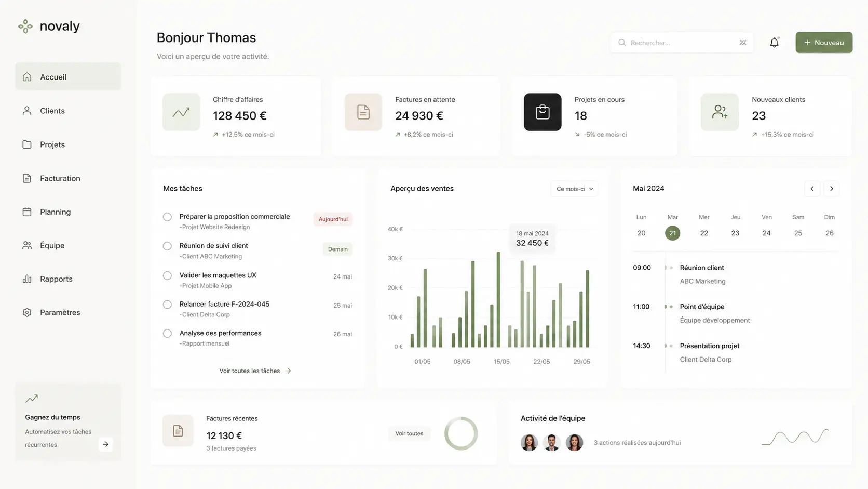868x489 pixels.
Task: Check off Analyse des performances task
Action: point(167,333)
